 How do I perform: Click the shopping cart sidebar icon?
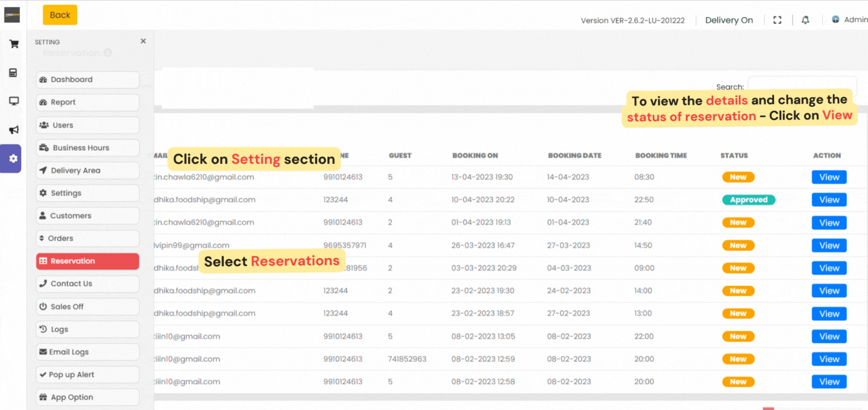pyautogui.click(x=13, y=44)
